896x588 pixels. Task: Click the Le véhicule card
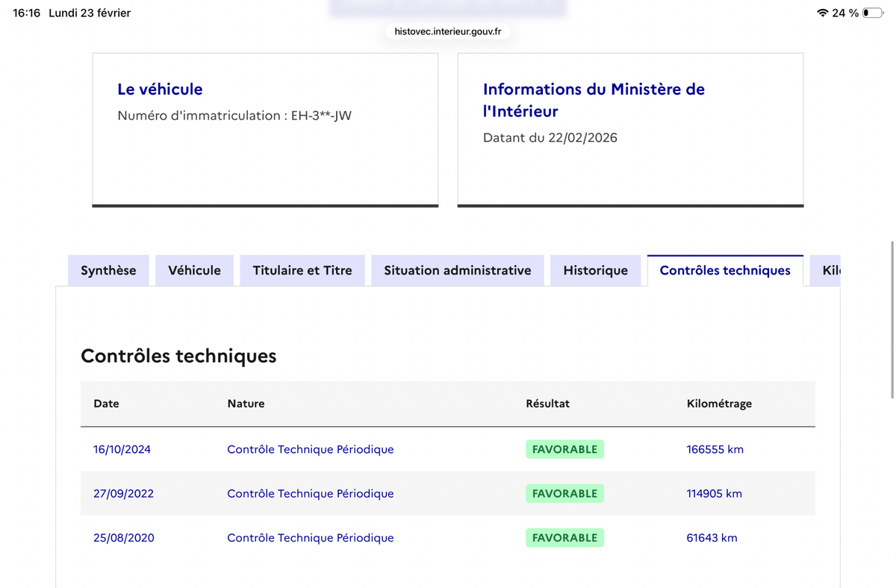(x=265, y=130)
